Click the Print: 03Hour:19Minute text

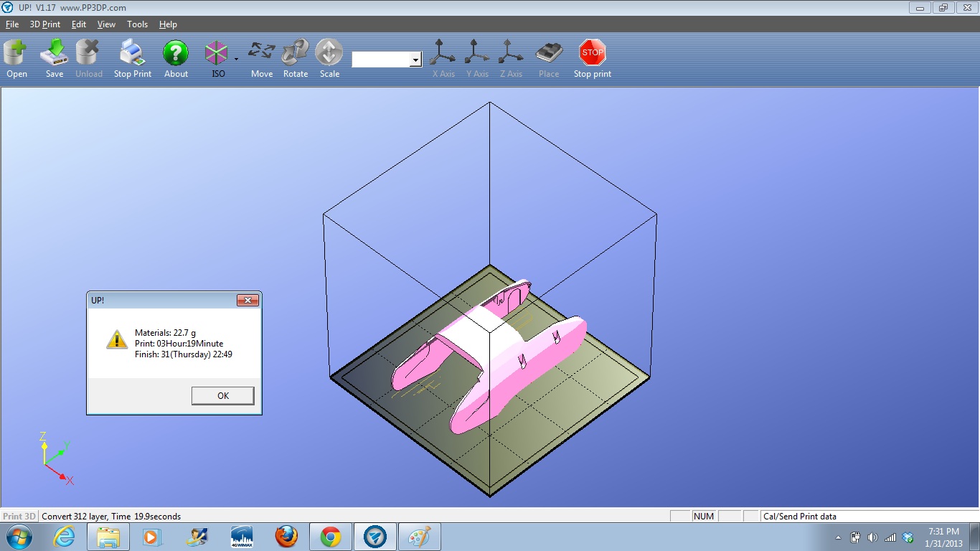[x=179, y=344]
